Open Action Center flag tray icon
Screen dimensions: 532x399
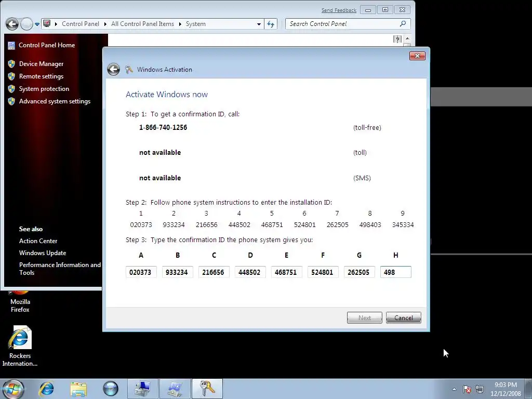(x=467, y=389)
